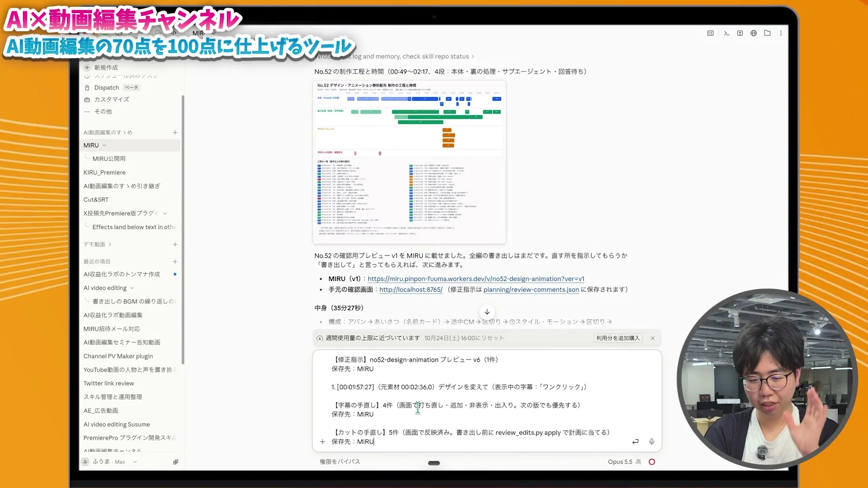Screen dimensions: 868x488
Task: Collapse the MIRU project chevron
Action: (104, 145)
